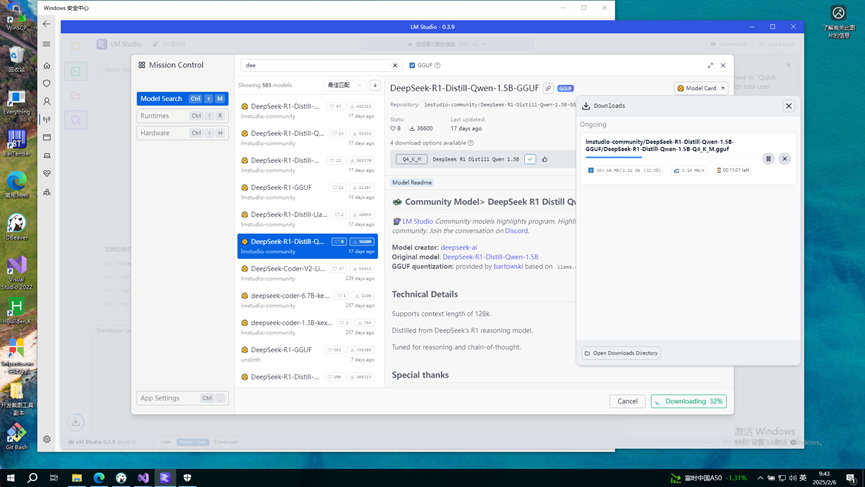The width and height of the screenshot is (865, 487).
Task: Uncheck the GGUF filter checkbox
Action: (412, 65)
